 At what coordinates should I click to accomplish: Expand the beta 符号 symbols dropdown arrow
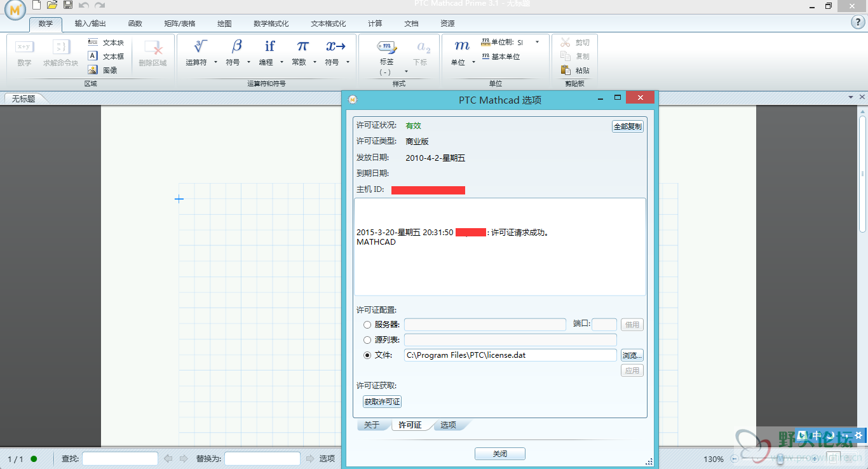249,62
